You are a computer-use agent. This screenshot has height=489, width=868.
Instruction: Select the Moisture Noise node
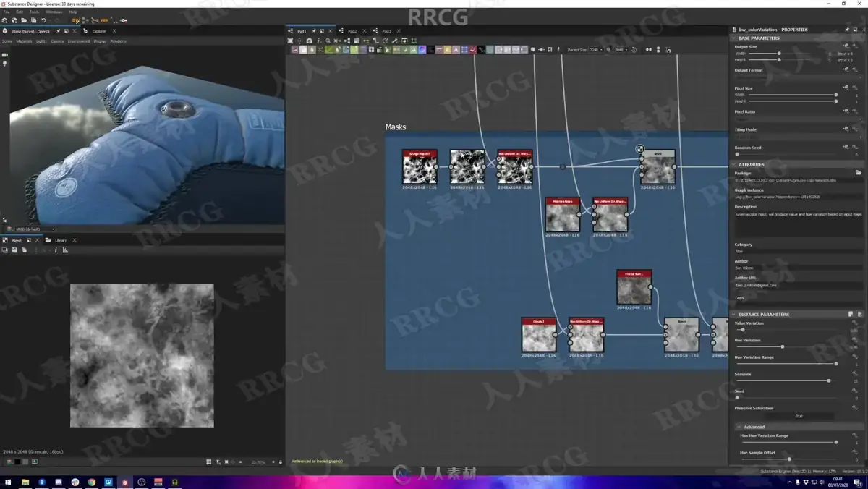[x=563, y=215]
